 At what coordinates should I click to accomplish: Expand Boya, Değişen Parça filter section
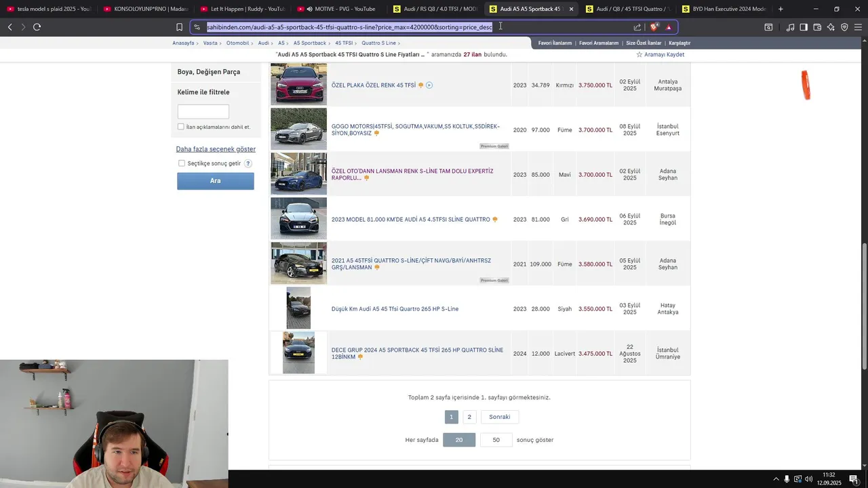point(209,72)
